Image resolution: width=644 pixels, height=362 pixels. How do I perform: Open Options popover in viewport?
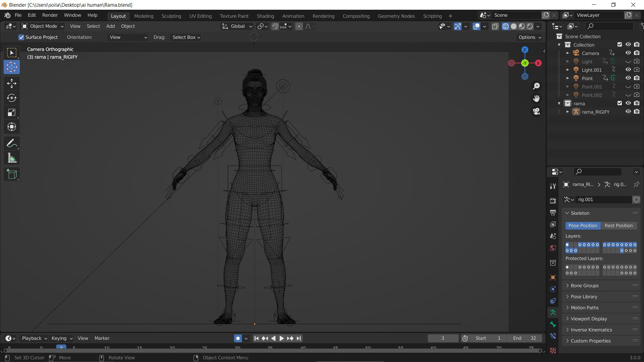(x=530, y=38)
